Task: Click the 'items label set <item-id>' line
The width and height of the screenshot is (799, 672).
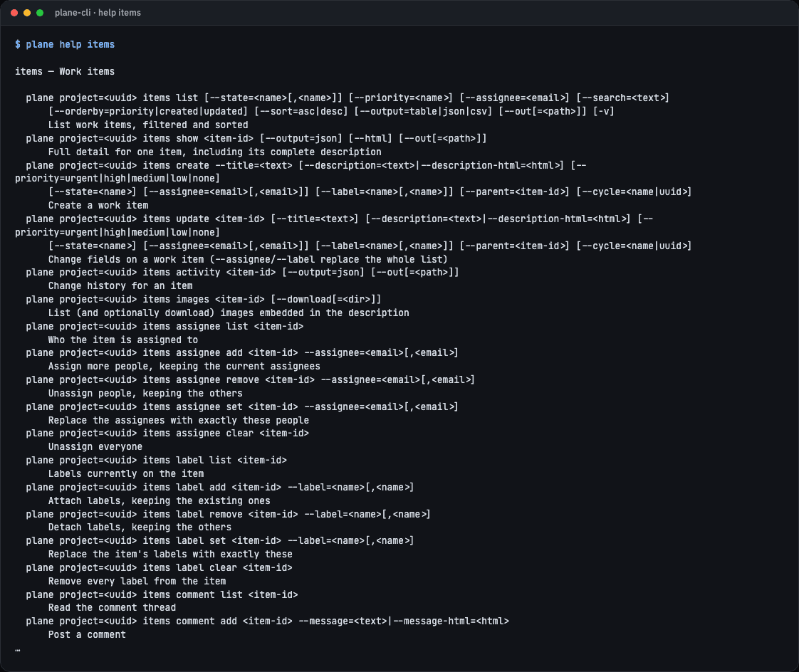Action: pyautogui.click(x=219, y=540)
